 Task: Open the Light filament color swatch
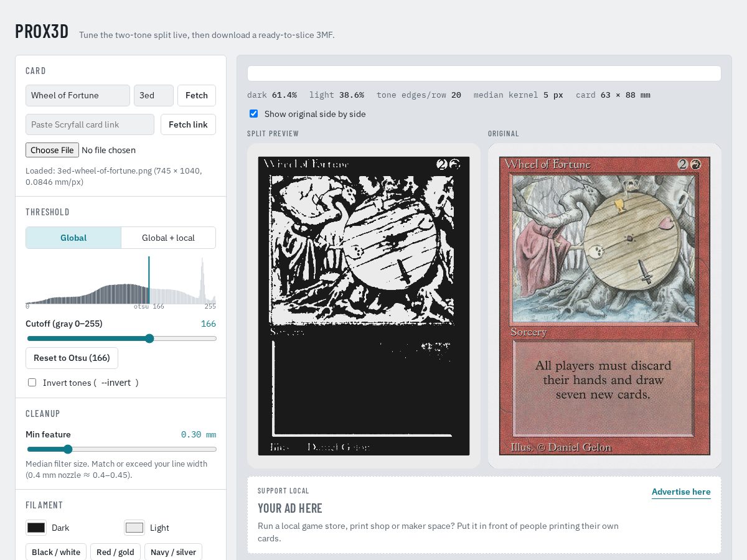[134, 528]
